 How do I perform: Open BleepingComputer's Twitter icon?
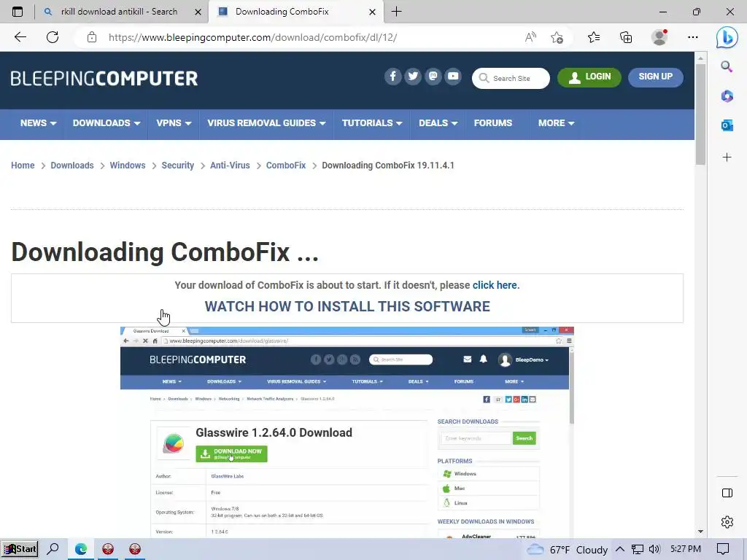pos(413,76)
